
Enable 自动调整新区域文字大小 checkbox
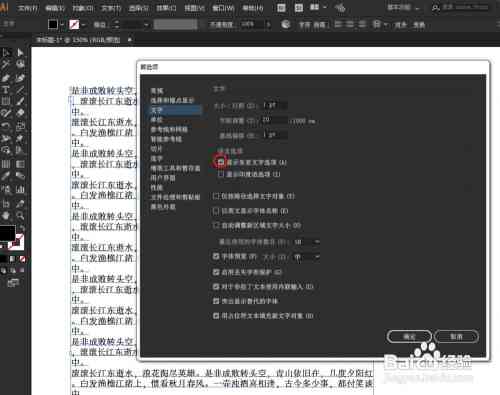click(216, 225)
